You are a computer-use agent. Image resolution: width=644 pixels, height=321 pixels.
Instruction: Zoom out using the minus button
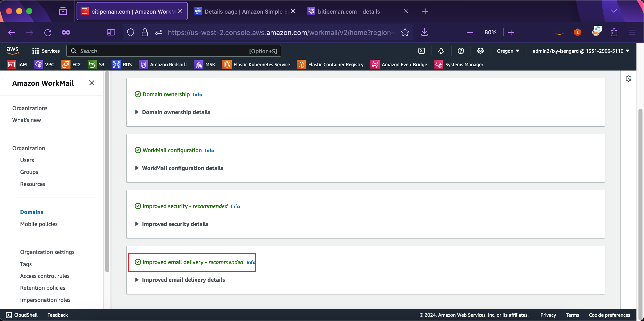pyautogui.click(x=470, y=33)
